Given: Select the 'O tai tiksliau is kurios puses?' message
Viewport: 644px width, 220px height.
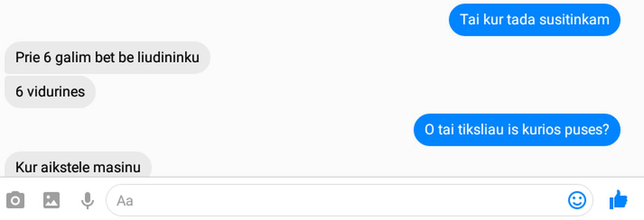Looking at the screenshot, I should coord(517,130).
